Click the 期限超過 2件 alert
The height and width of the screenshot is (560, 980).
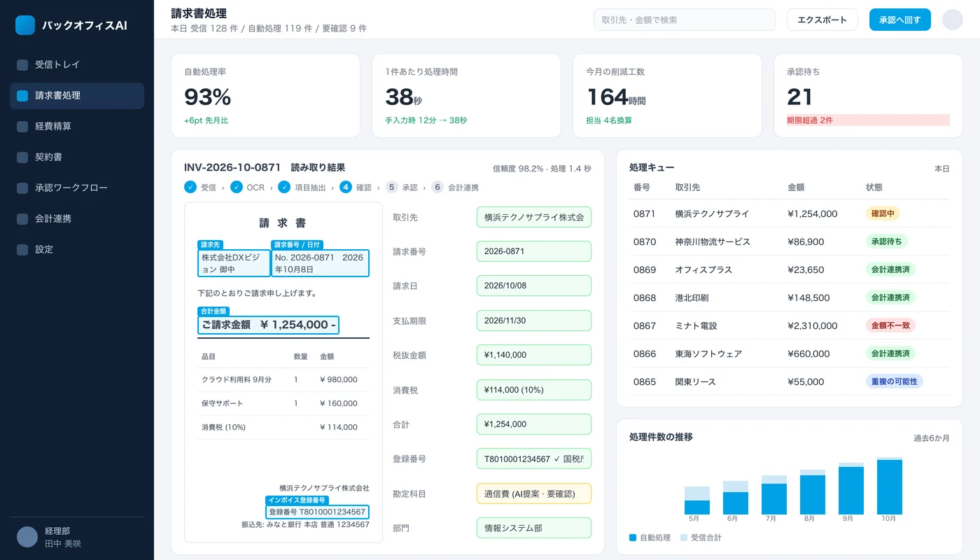[x=868, y=120]
